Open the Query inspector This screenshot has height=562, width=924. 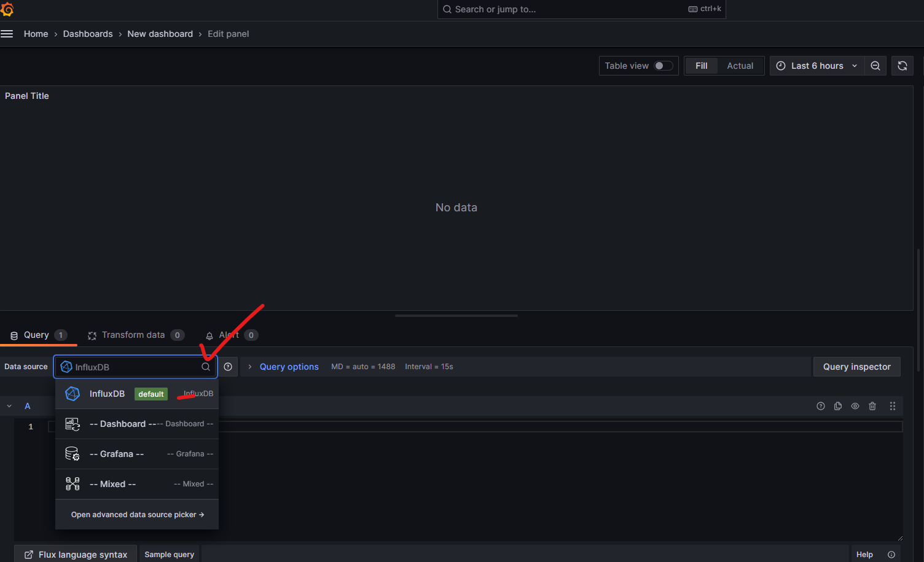856,367
